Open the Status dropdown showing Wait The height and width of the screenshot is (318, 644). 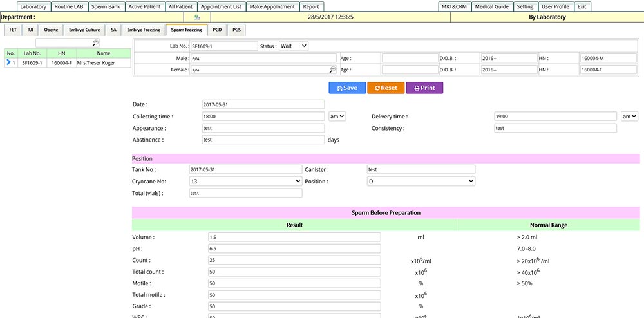293,46
